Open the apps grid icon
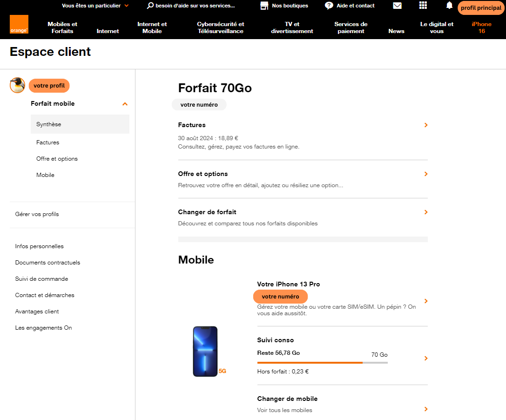 [x=423, y=6]
